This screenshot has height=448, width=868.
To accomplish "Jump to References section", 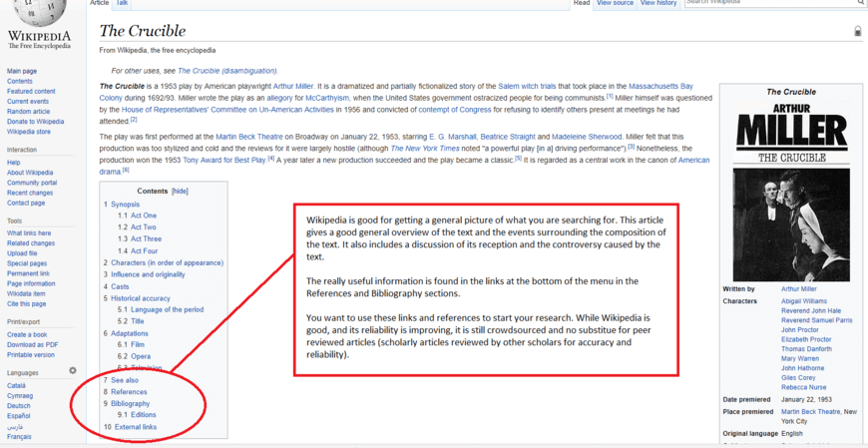I will pyautogui.click(x=129, y=392).
